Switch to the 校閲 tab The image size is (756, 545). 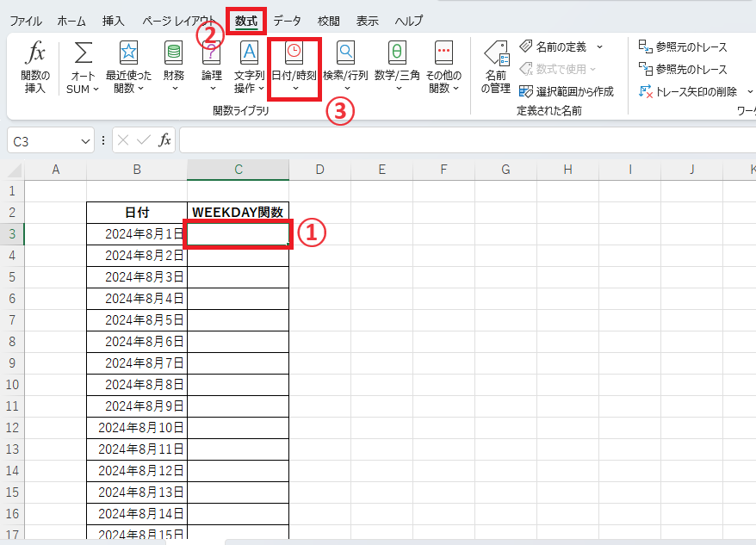point(329,22)
